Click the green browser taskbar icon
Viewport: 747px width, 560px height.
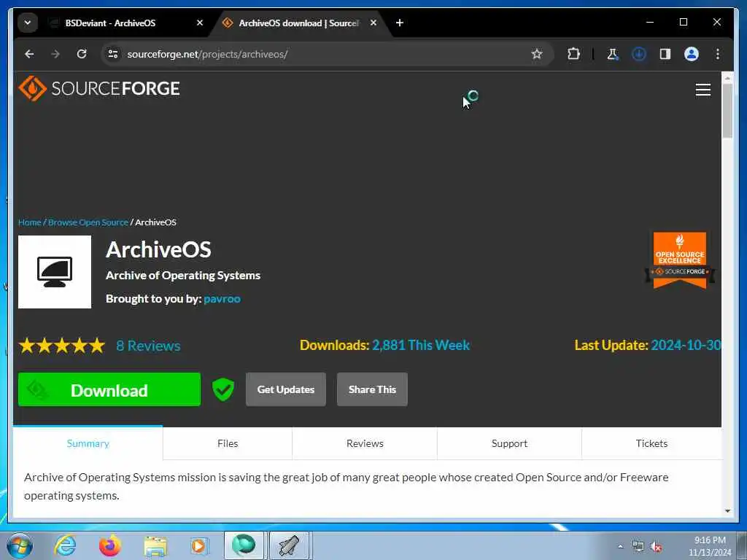(244, 545)
